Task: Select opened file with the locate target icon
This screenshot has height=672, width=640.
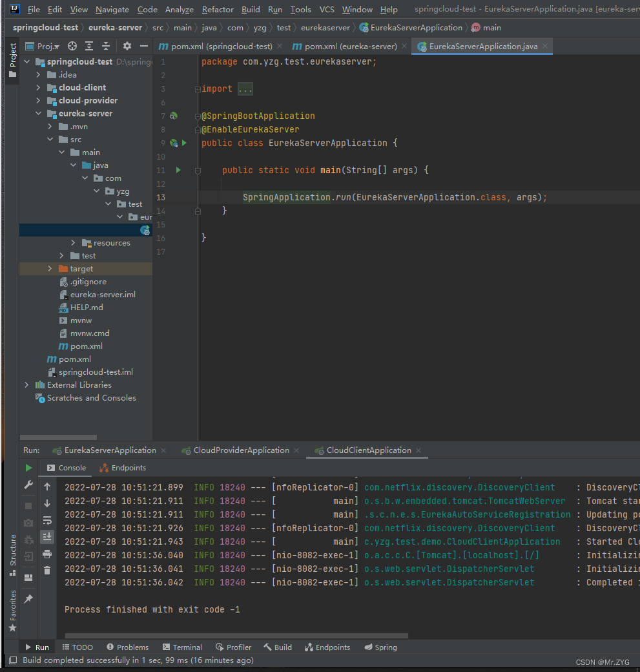Action: [72, 46]
